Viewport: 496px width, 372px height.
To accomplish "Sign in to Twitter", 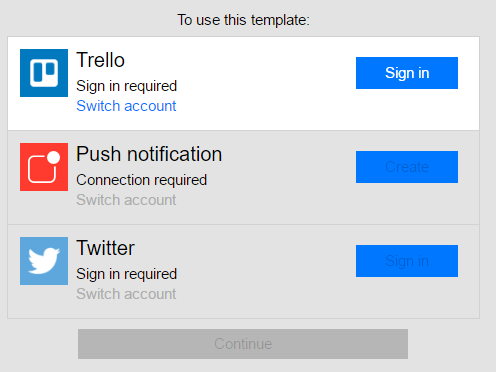I will pos(407,261).
